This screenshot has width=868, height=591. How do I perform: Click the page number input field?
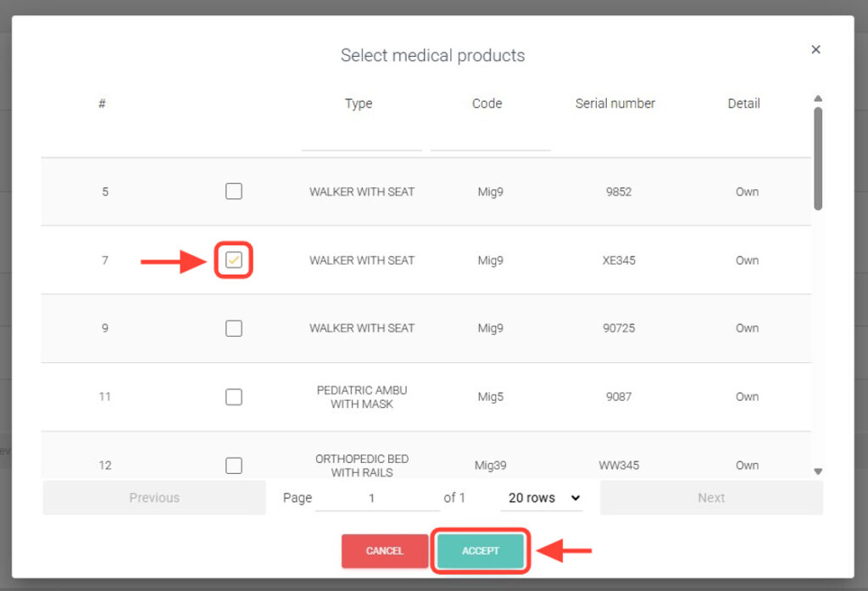coord(376,498)
